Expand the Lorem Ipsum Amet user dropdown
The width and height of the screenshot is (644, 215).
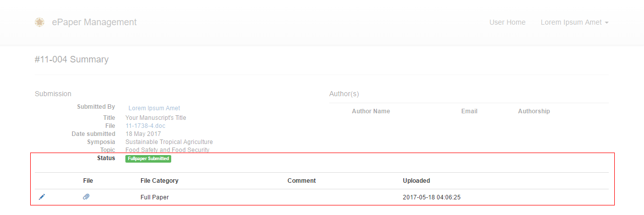(574, 22)
